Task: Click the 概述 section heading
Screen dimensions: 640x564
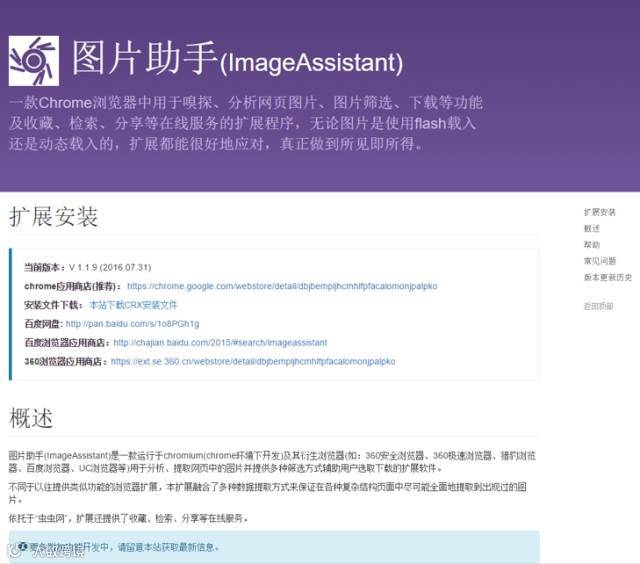Action: [x=31, y=418]
